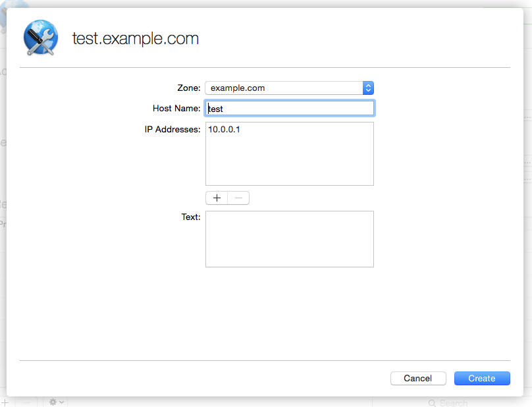532x407 pixels.
Task: Click inside the Text record box
Action: (290, 239)
